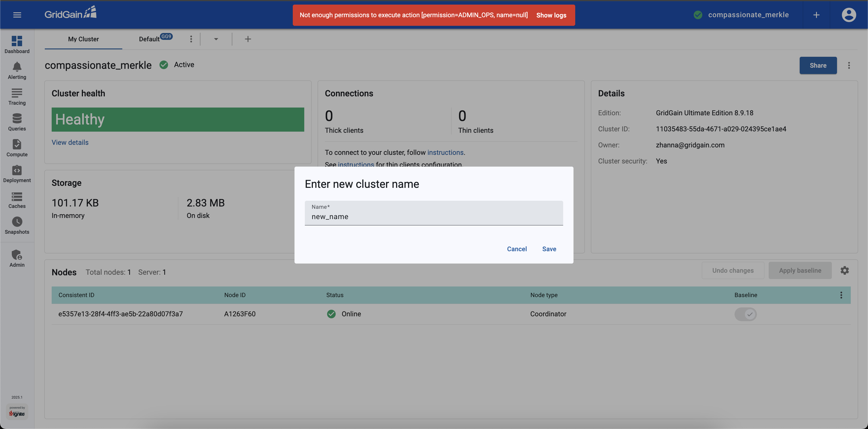The height and width of the screenshot is (429, 868).
Task: Click owner email zhanna@gridgain.com
Action: pos(690,145)
